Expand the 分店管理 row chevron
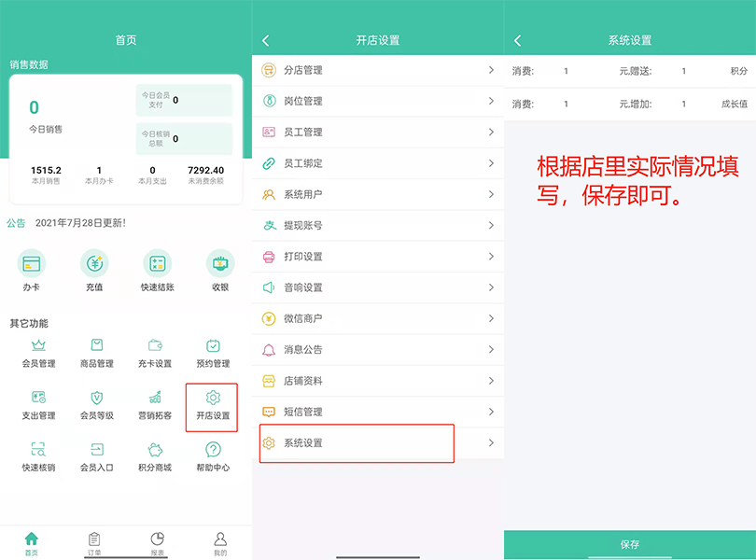Viewport: 756px width, 560px height. [x=491, y=70]
